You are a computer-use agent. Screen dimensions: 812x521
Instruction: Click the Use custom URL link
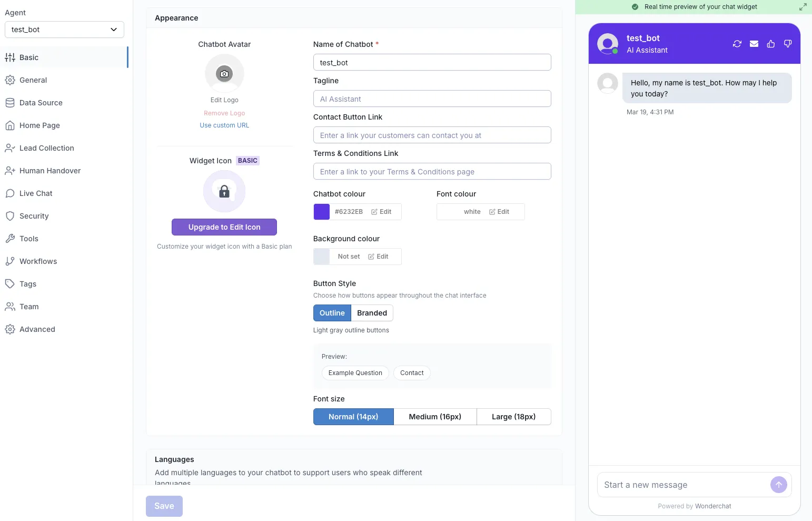pos(224,125)
